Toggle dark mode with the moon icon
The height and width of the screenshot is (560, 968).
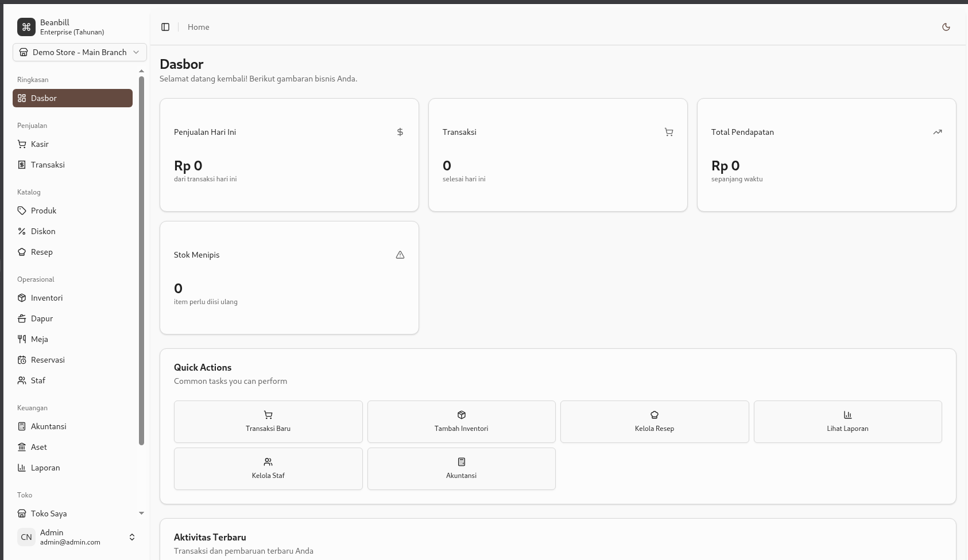point(946,27)
